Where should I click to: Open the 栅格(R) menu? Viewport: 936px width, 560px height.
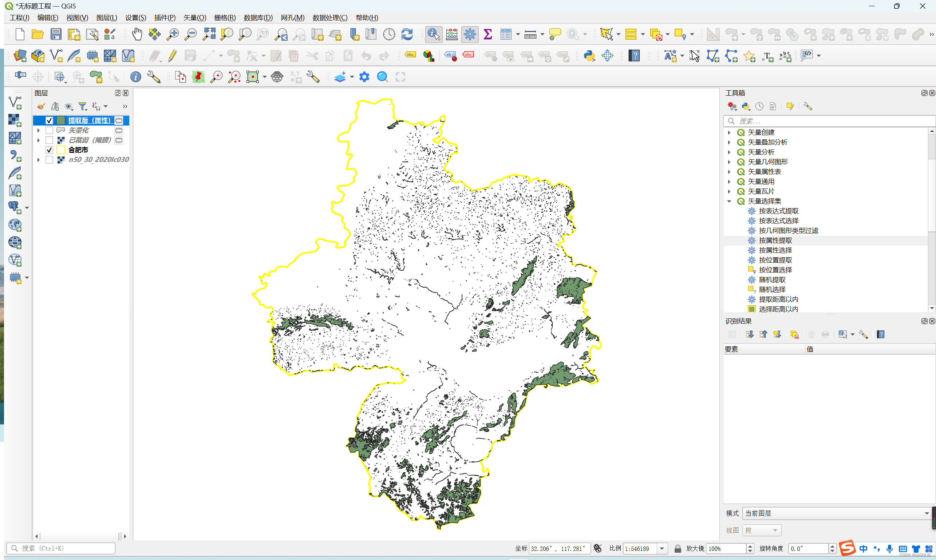point(225,18)
